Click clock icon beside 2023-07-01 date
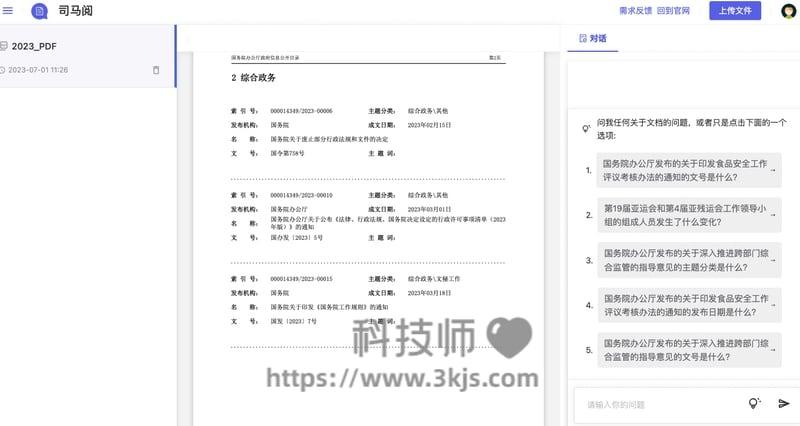Viewport: 800px width, 426px height. (x=3, y=70)
